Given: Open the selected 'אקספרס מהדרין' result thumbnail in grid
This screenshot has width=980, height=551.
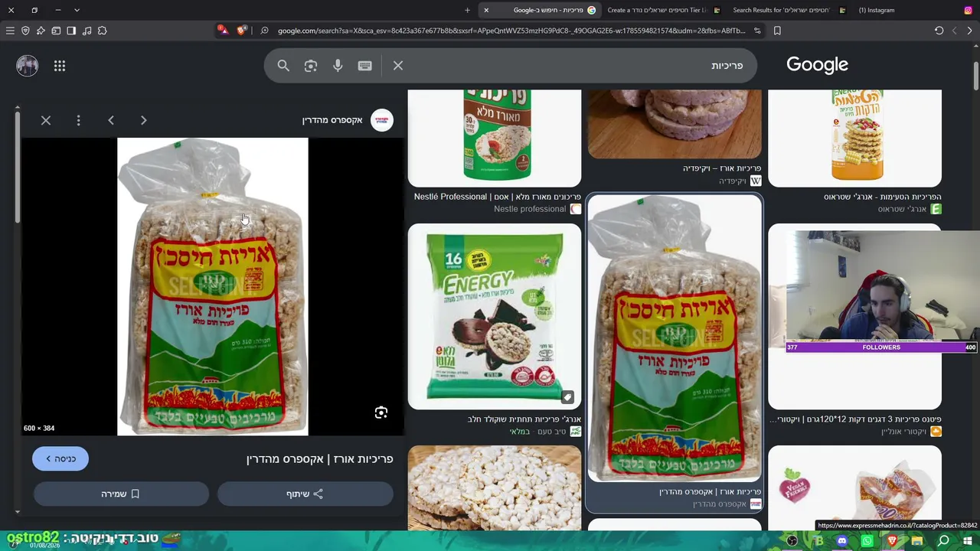Looking at the screenshot, I should click(675, 337).
